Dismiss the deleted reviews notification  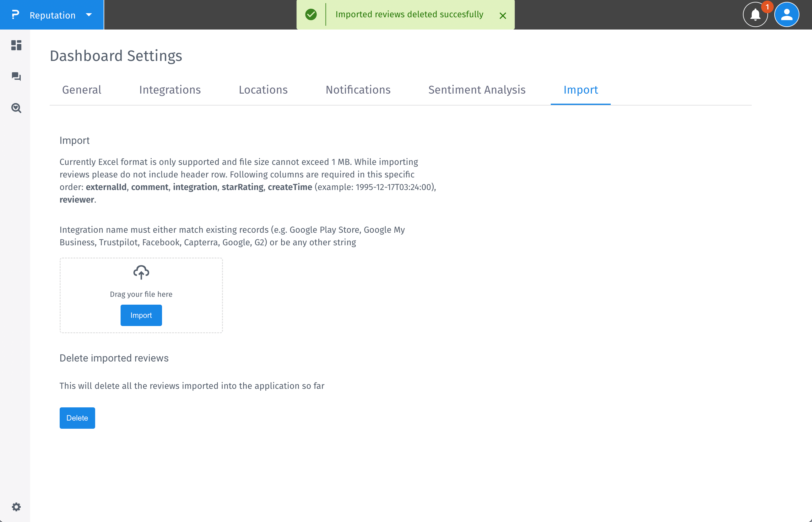click(503, 16)
